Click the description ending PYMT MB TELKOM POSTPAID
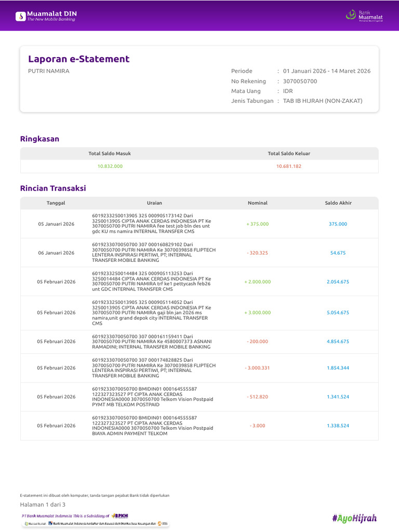 point(153,396)
